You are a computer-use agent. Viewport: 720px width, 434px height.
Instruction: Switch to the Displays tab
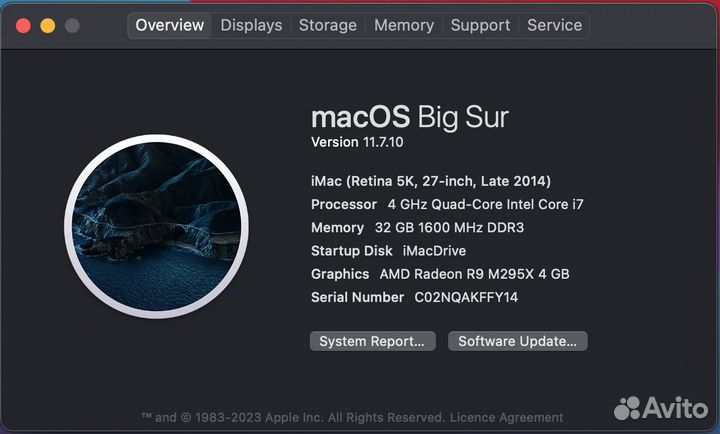click(x=251, y=25)
